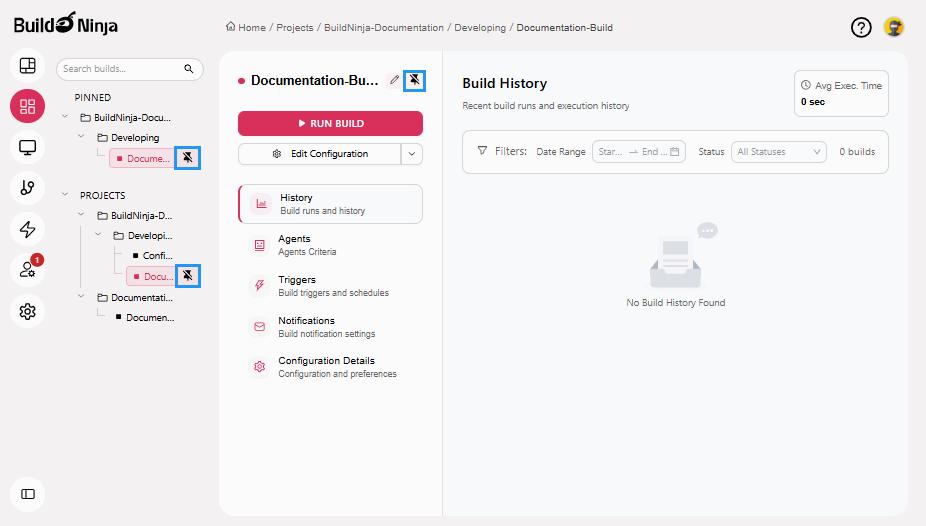This screenshot has width=926, height=526.
Task: Open the version control branch icon
Action: coord(27,188)
